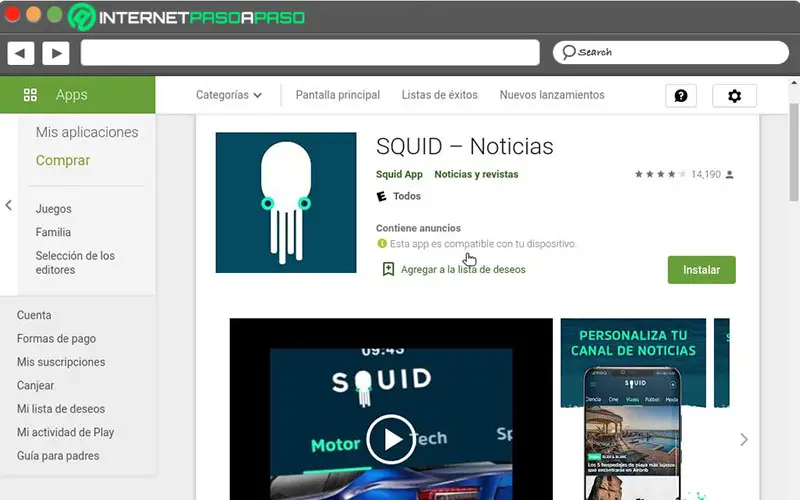Play the SQUID promo video
Image resolution: width=800 pixels, height=500 pixels.
(x=391, y=439)
